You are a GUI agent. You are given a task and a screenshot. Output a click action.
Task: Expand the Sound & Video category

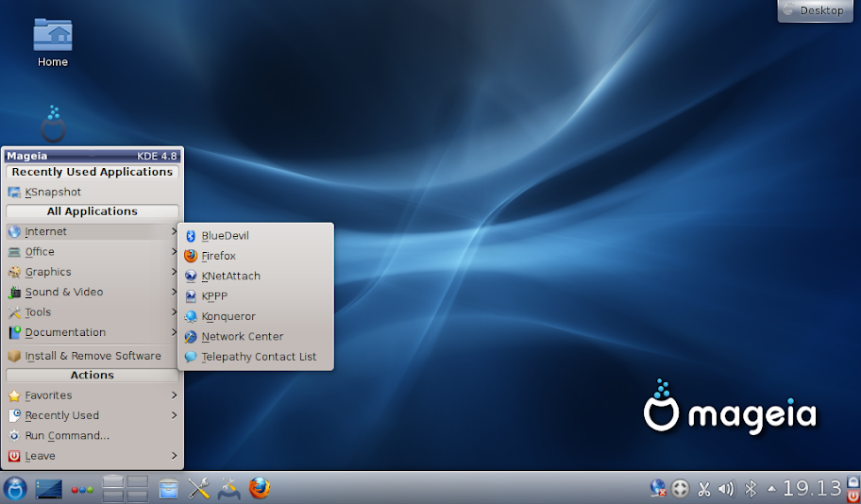click(93, 292)
